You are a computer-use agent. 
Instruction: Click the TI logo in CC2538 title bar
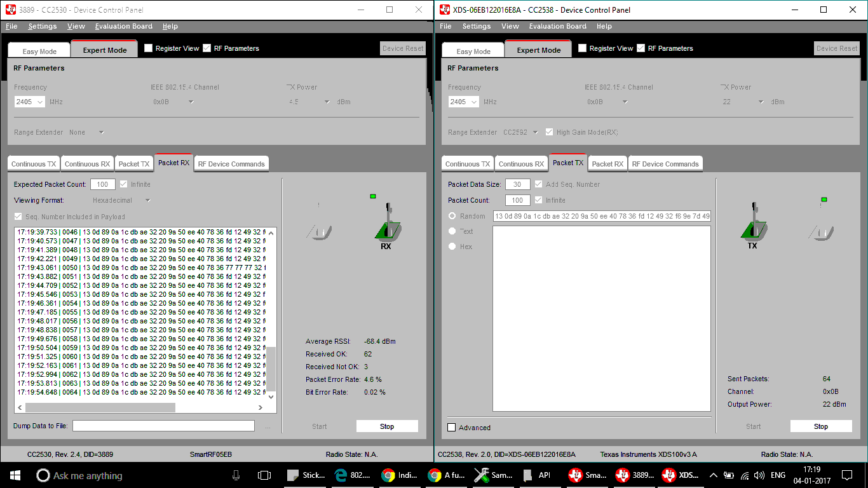click(x=444, y=10)
